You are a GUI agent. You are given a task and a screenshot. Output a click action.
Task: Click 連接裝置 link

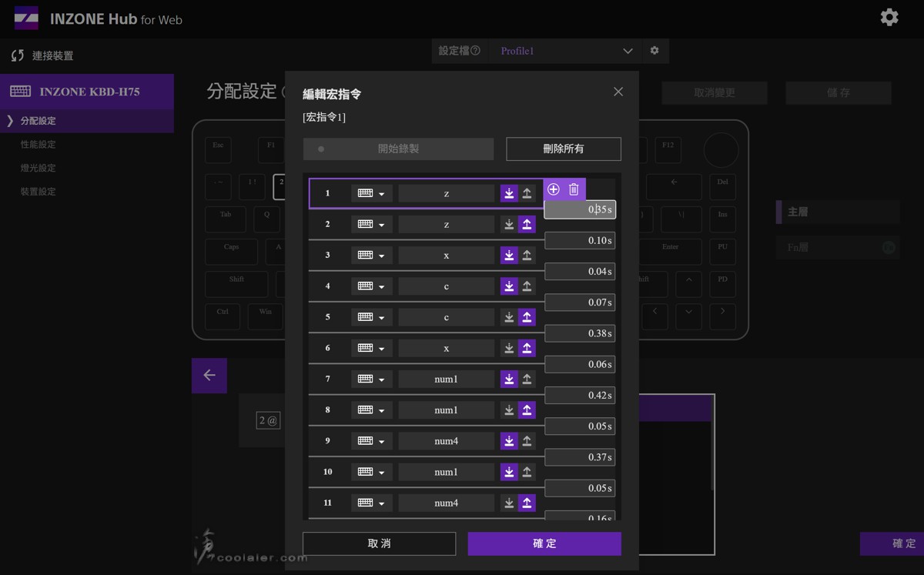point(53,55)
